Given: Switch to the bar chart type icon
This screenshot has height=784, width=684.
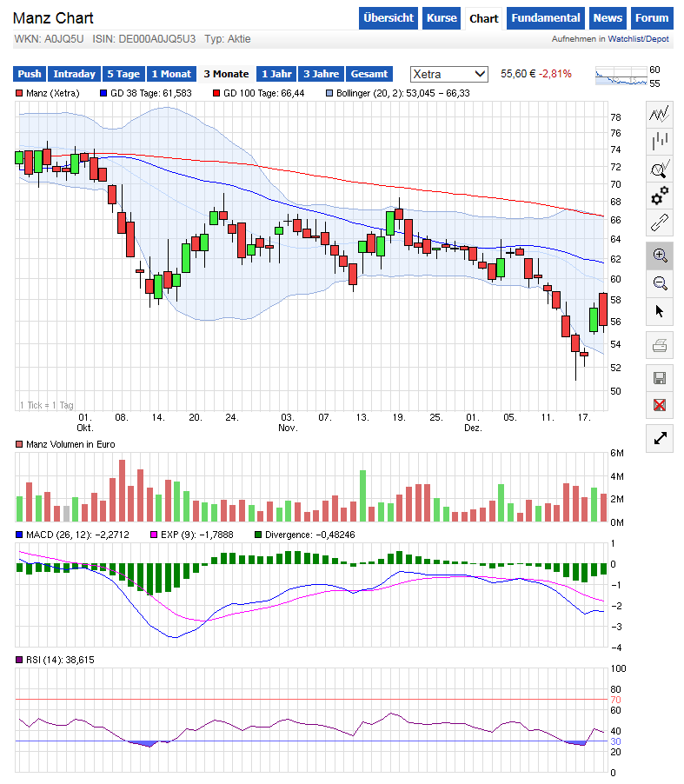Looking at the screenshot, I should point(660,141).
